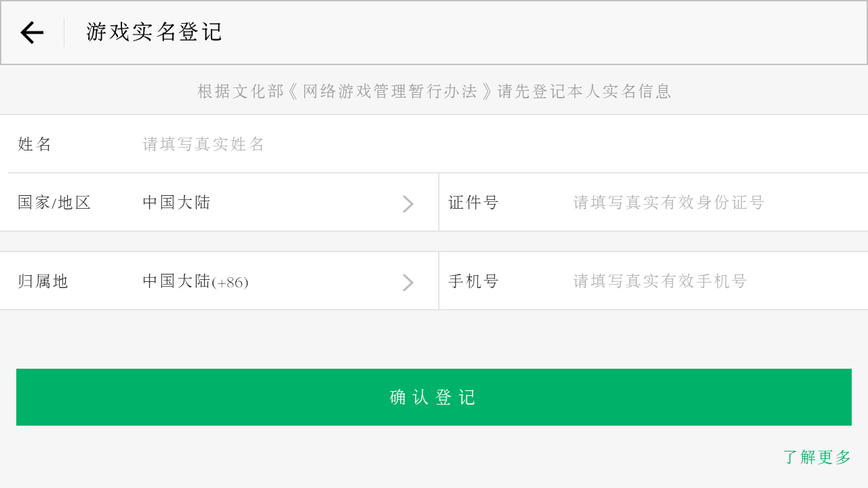
Task: Open the 中国大陆(+86) region code selector
Action: (x=195, y=281)
